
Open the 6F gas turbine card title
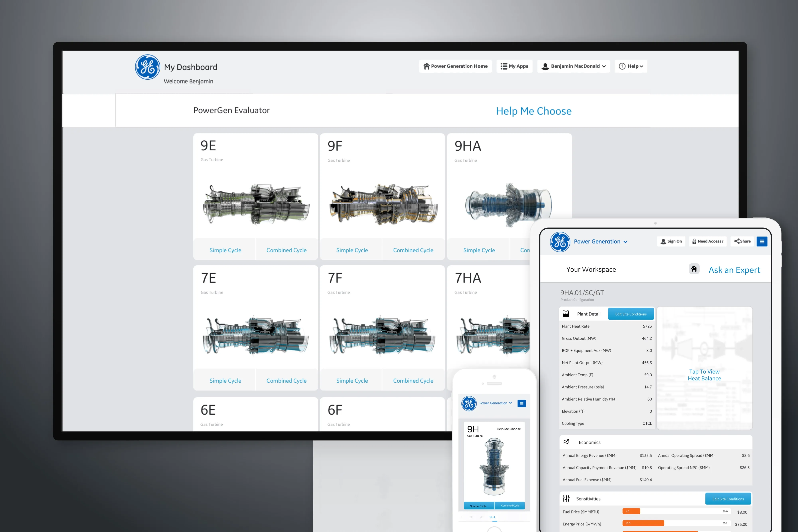coord(335,410)
